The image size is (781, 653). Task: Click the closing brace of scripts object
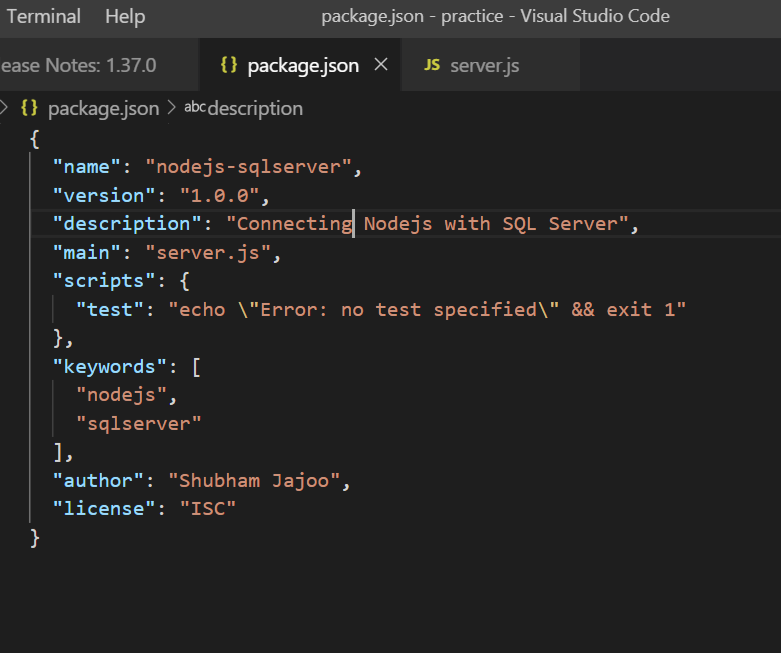pos(59,338)
